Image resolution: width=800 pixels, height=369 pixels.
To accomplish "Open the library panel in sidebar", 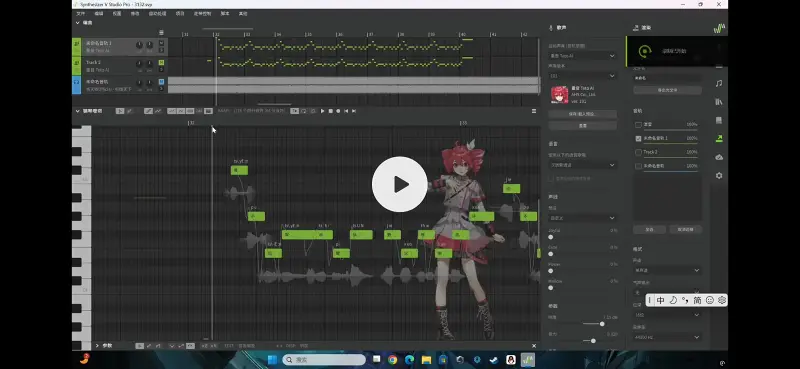I will tap(719, 102).
